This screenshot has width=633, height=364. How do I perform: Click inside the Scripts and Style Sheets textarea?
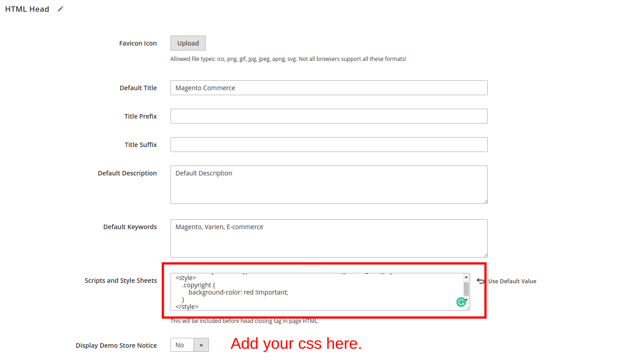[x=316, y=292]
